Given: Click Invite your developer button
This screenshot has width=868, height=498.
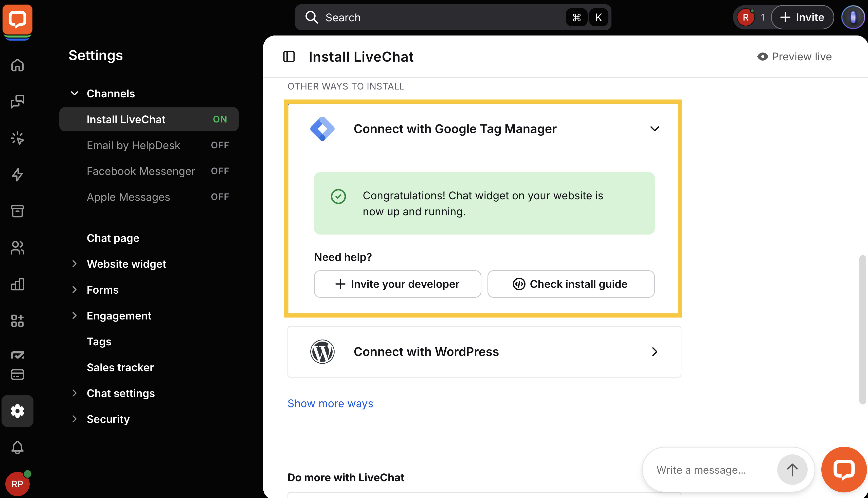Looking at the screenshot, I should coord(397,284).
